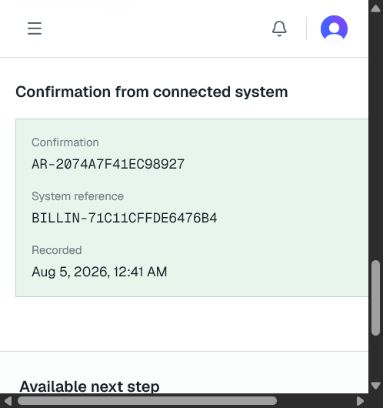Click horizontal scrollbar track right of thumb
This screenshot has height=408, width=383.
315,401
